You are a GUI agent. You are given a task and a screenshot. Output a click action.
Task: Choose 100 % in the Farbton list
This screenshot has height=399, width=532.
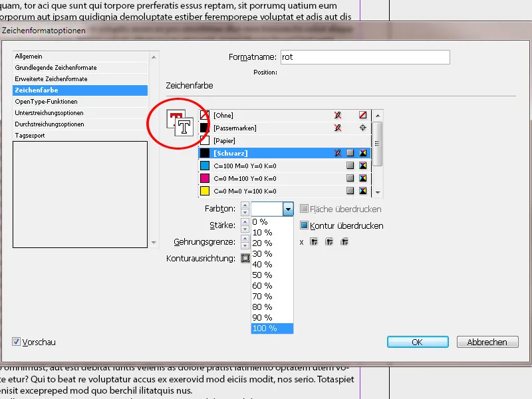pos(272,328)
